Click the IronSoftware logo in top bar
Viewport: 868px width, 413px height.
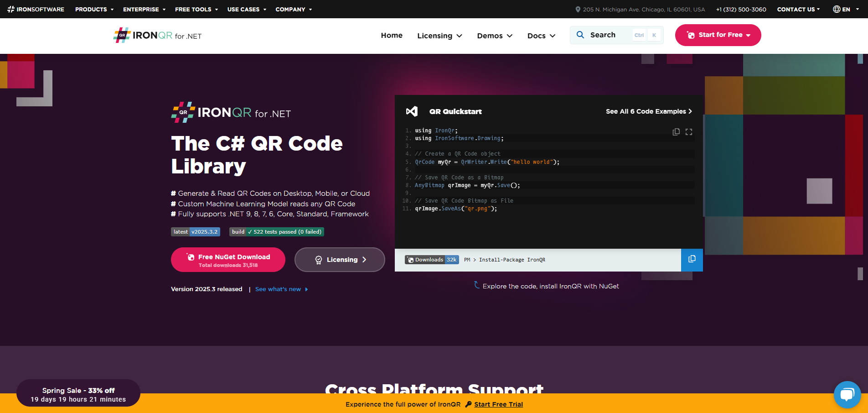(36, 9)
